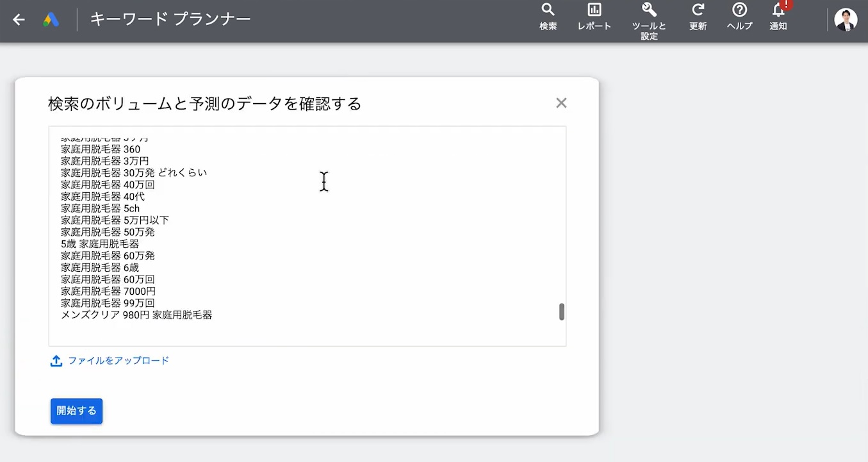868x462 pixels.
Task: Click the line 家庭用脱毛器 5ch
Action: click(101, 208)
